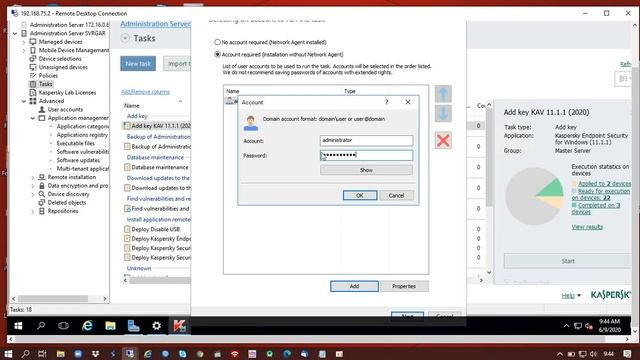Click the Account dialog help question mark

[387, 102]
